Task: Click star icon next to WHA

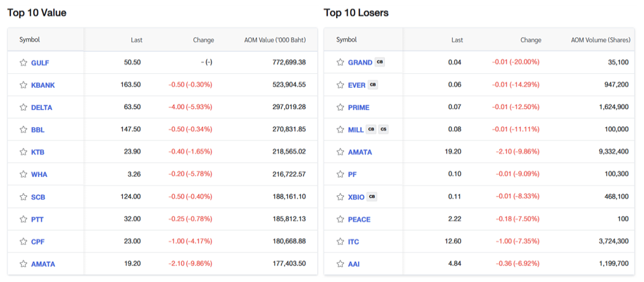Action: coord(23,175)
